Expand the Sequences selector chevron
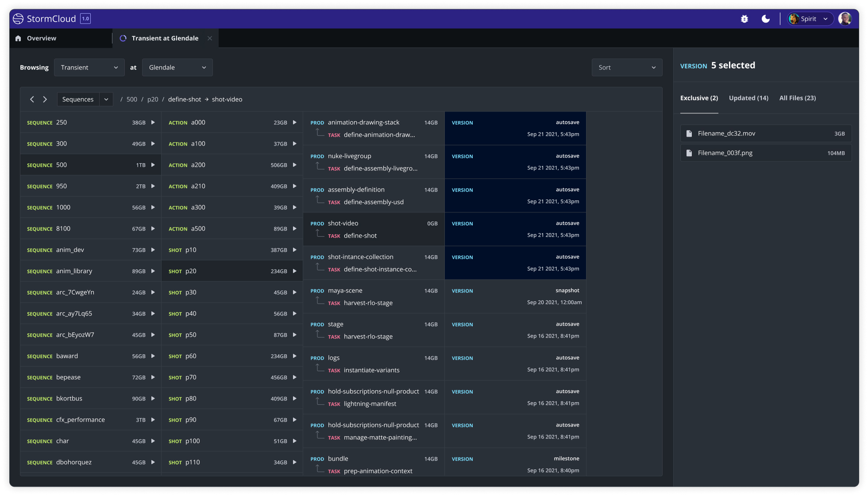This screenshot has height=496, width=868. [x=106, y=100]
